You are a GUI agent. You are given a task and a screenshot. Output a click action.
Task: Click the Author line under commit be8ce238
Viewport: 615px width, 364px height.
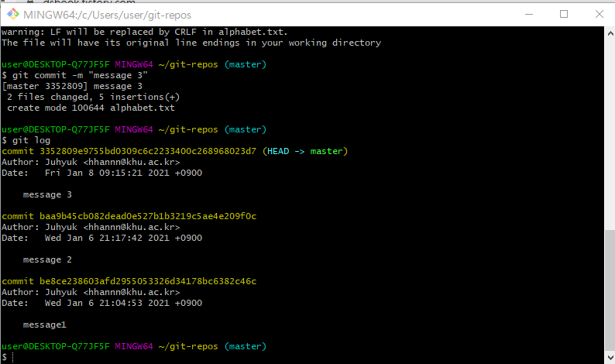coord(91,292)
